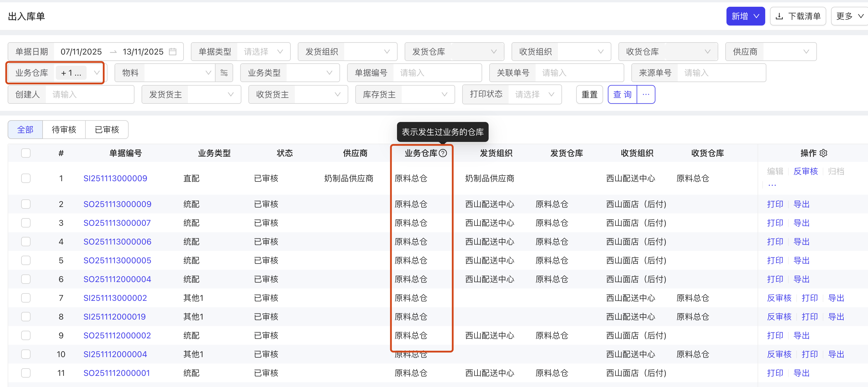The width and height of the screenshot is (868, 387).
Task: Toggle the select-all header checkbox
Action: tap(26, 153)
